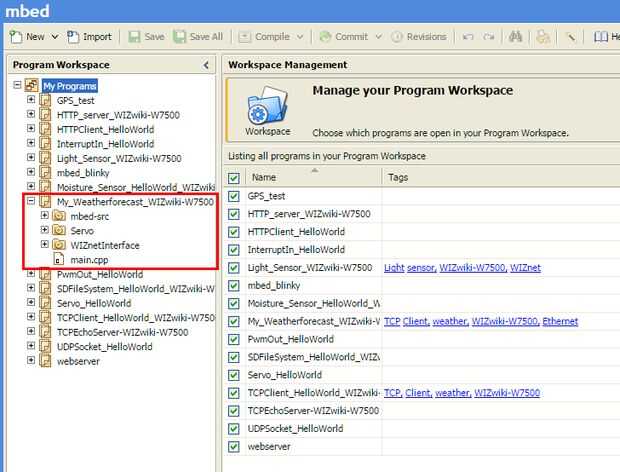Click the Revisions toolbar button
The height and width of the screenshot is (472, 620).
click(419, 37)
